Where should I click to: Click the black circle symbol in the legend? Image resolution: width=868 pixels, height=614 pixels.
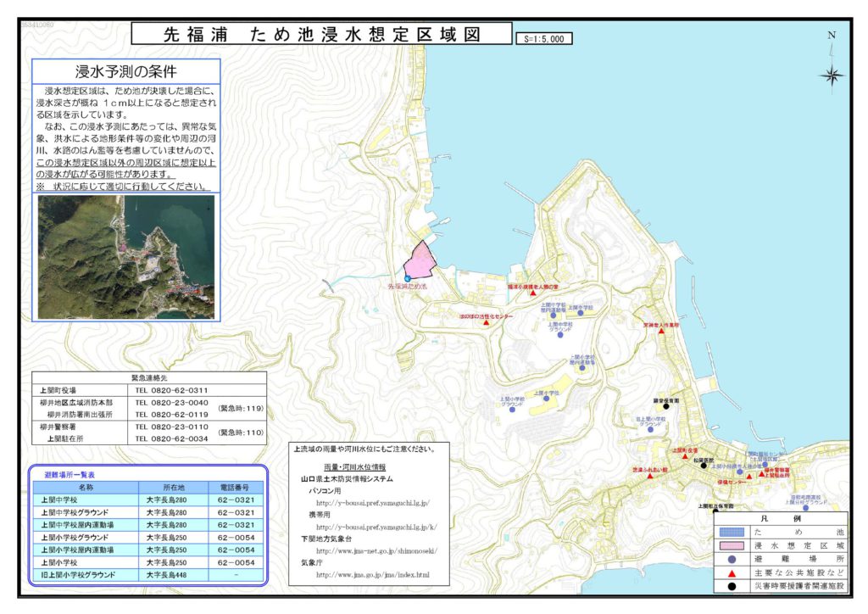point(732,586)
